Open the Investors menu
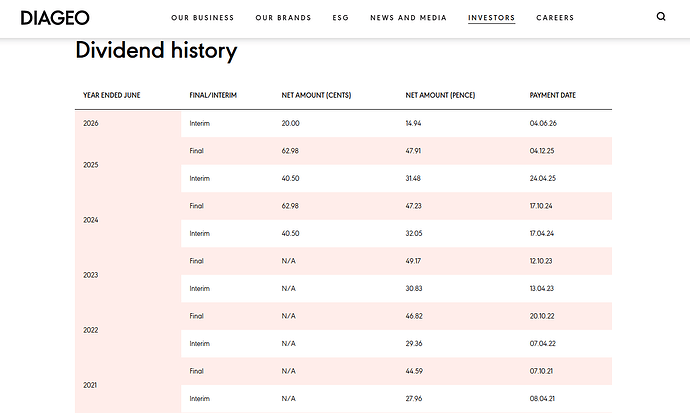 click(492, 18)
